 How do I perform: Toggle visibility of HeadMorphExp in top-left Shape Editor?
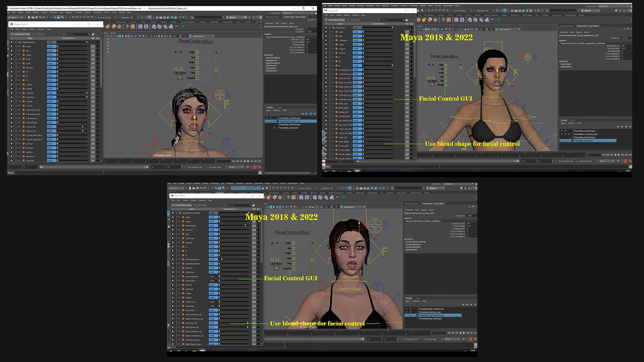pos(11,42)
